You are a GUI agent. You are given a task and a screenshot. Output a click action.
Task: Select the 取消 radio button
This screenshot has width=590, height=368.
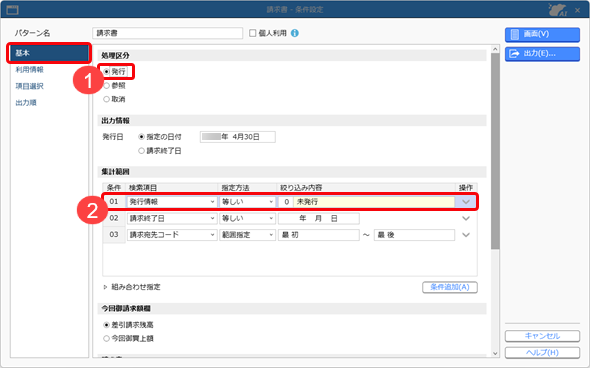point(106,99)
